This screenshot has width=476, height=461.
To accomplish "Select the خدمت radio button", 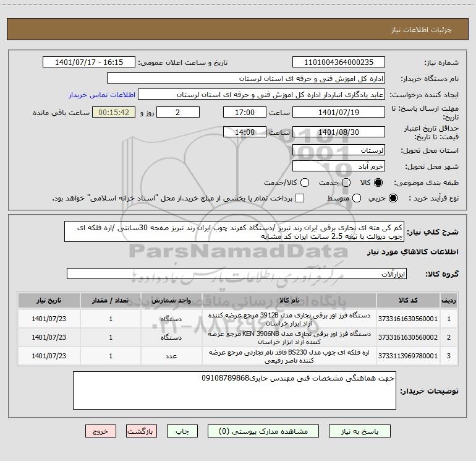I will 346,183.
